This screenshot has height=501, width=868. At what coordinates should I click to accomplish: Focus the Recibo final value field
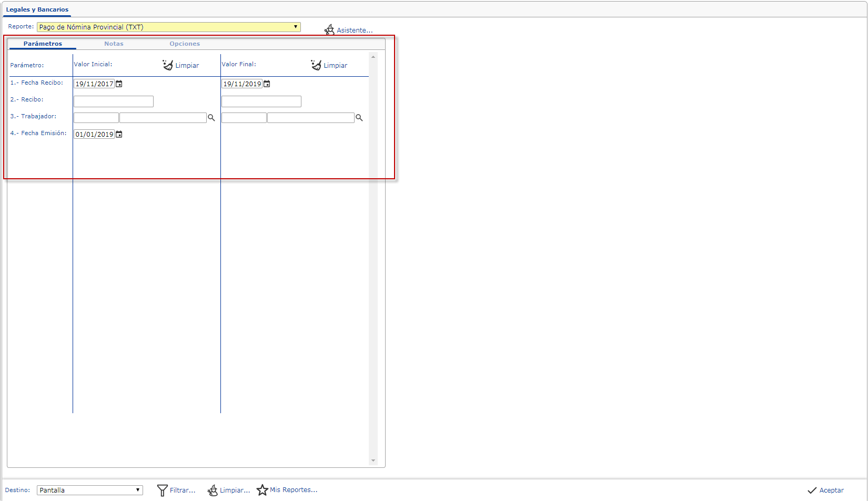261,101
